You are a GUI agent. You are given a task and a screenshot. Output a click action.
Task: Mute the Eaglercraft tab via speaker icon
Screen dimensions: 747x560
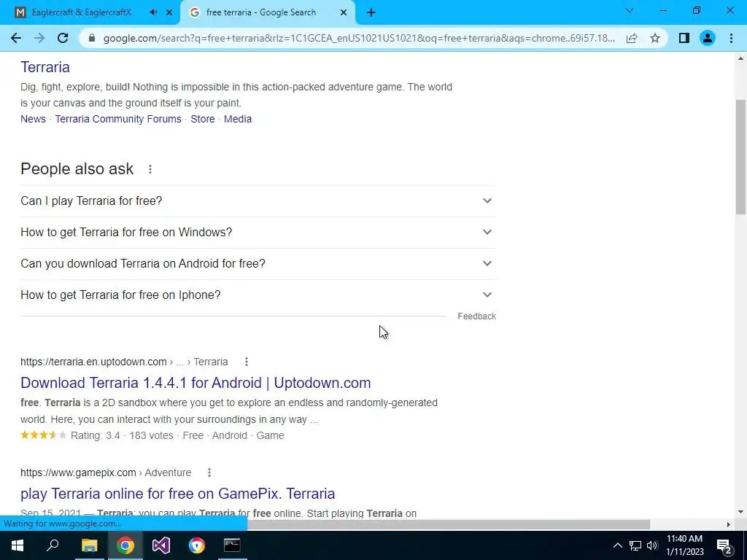(x=153, y=12)
